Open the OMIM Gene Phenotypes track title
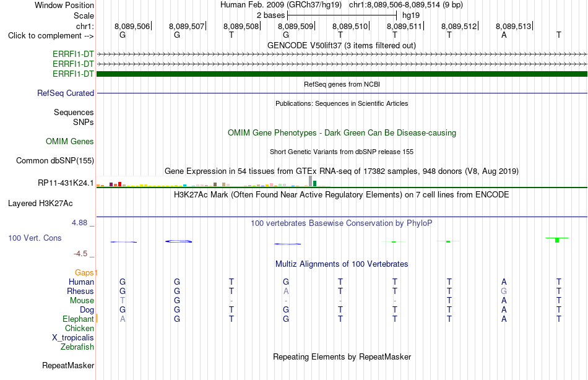Screen dimensions: 588x380 pyautogui.click(x=342, y=133)
